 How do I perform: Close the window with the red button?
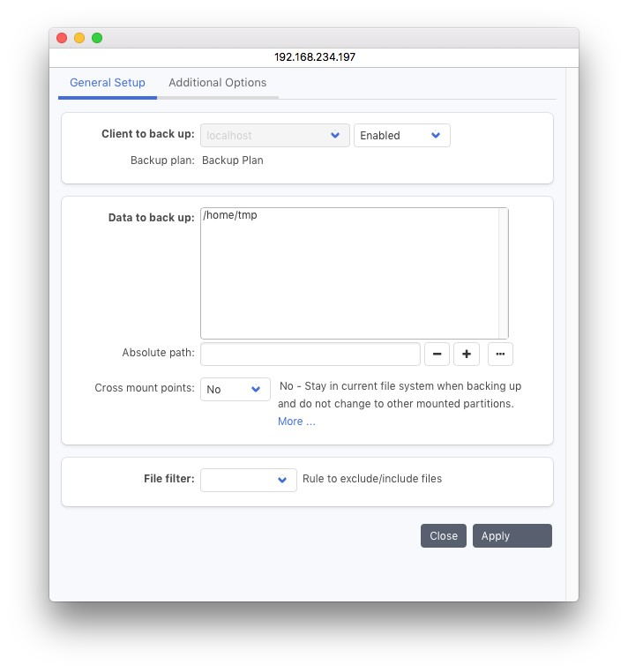pyautogui.click(x=62, y=38)
